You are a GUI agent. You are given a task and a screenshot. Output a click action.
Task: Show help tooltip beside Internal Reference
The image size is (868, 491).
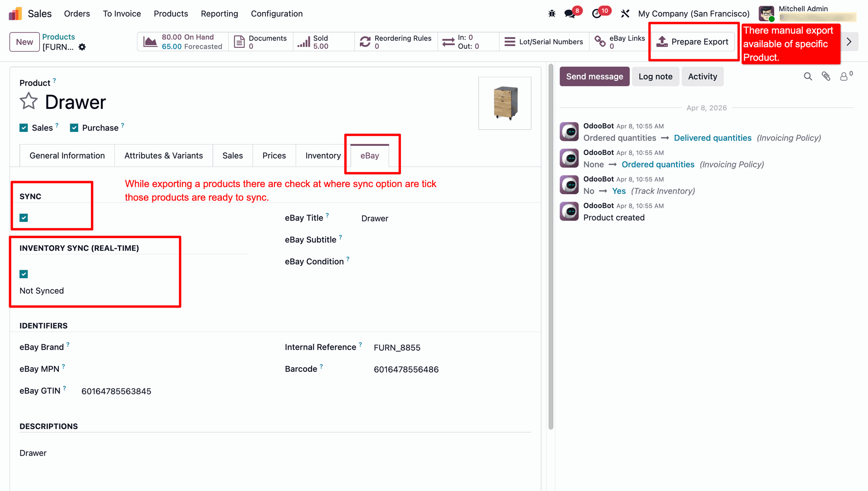(360, 344)
